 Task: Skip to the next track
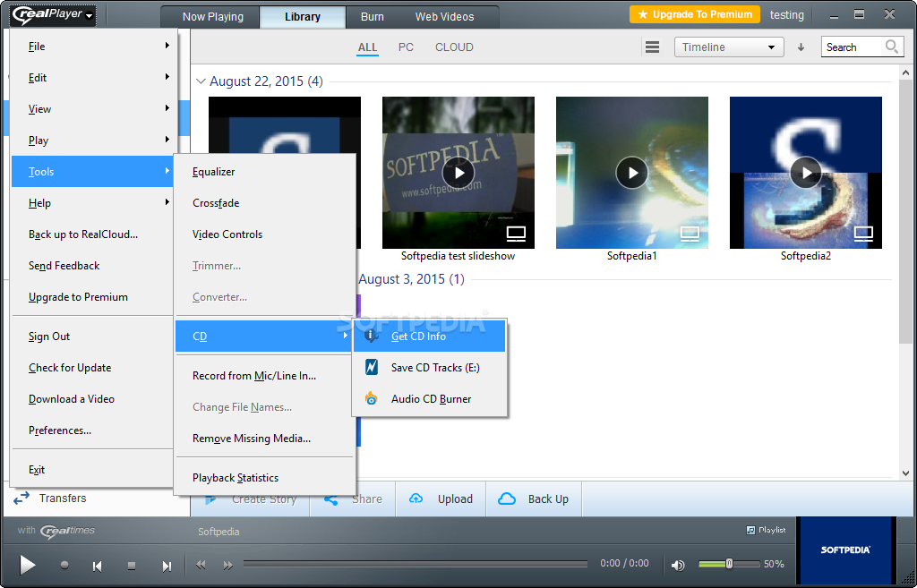[167, 566]
